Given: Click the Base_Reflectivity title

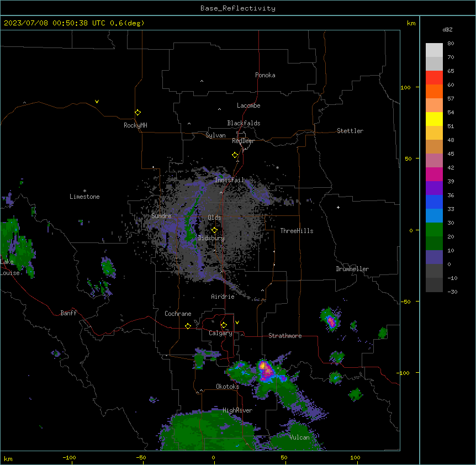Looking at the screenshot, I should 238,8.
